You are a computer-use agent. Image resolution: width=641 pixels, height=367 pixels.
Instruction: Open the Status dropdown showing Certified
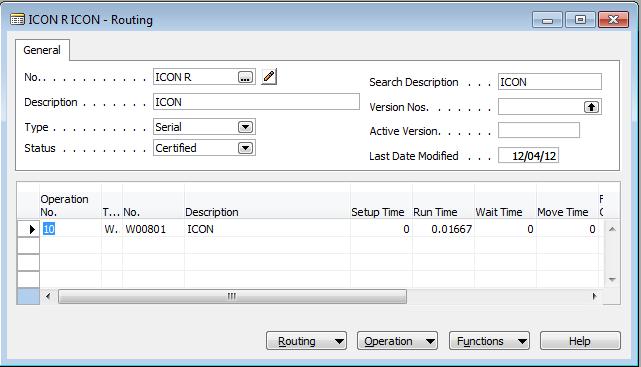pos(245,148)
